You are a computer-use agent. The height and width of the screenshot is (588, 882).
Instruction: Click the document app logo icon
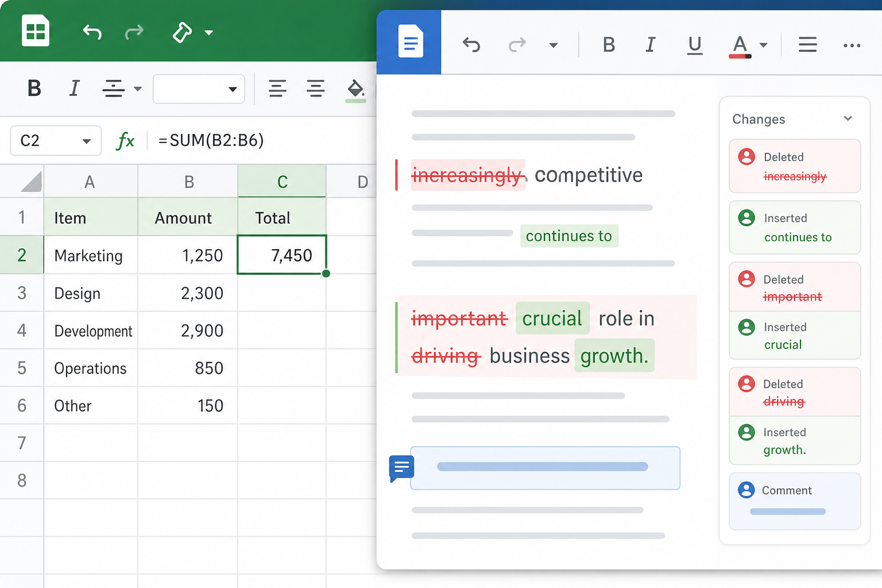point(411,41)
